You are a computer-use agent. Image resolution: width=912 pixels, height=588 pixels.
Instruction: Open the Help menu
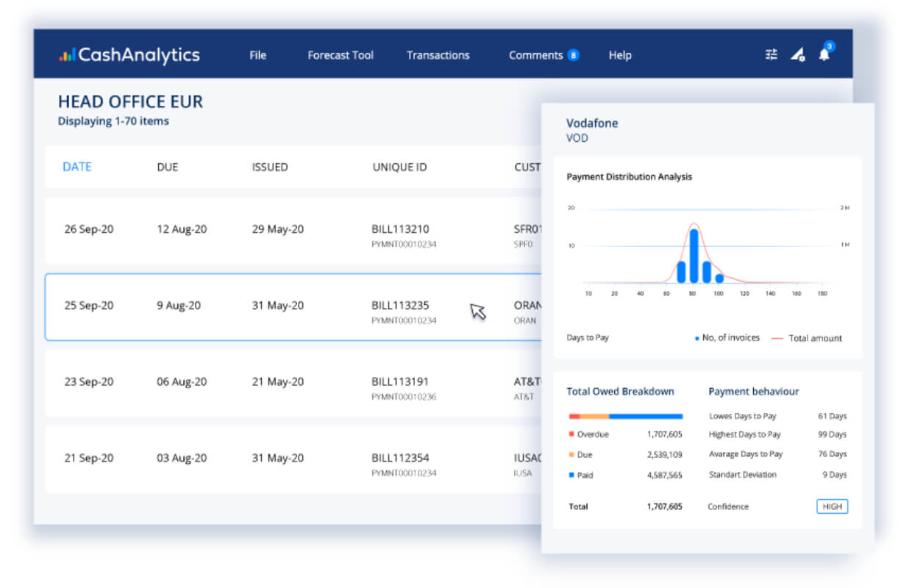click(x=620, y=55)
